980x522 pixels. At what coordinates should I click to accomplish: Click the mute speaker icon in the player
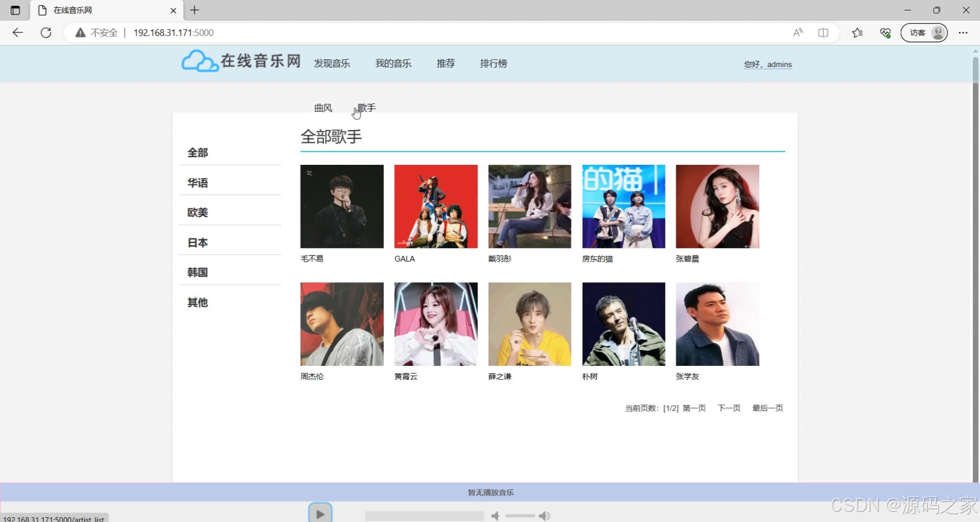(496, 515)
